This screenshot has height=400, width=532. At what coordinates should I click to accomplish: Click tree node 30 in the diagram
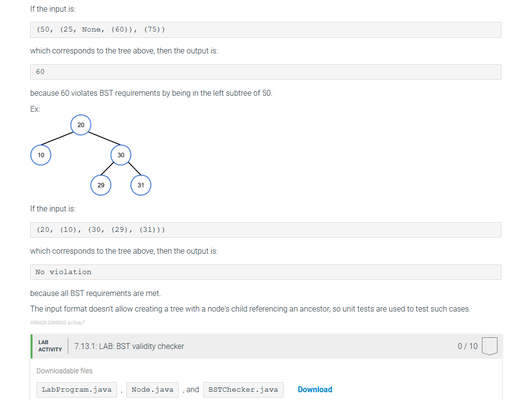(121, 155)
